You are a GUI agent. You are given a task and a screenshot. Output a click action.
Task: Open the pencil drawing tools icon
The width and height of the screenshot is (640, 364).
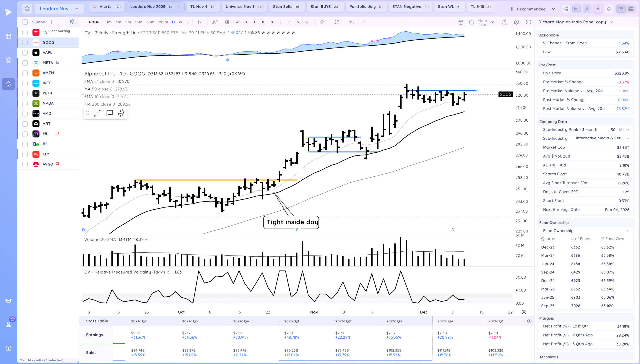tap(322, 22)
